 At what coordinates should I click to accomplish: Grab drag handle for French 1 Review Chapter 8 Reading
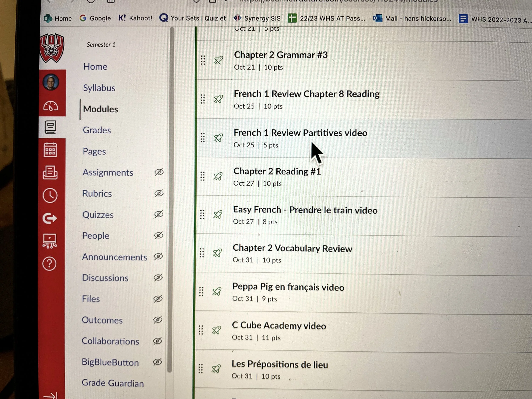(203, 99)
